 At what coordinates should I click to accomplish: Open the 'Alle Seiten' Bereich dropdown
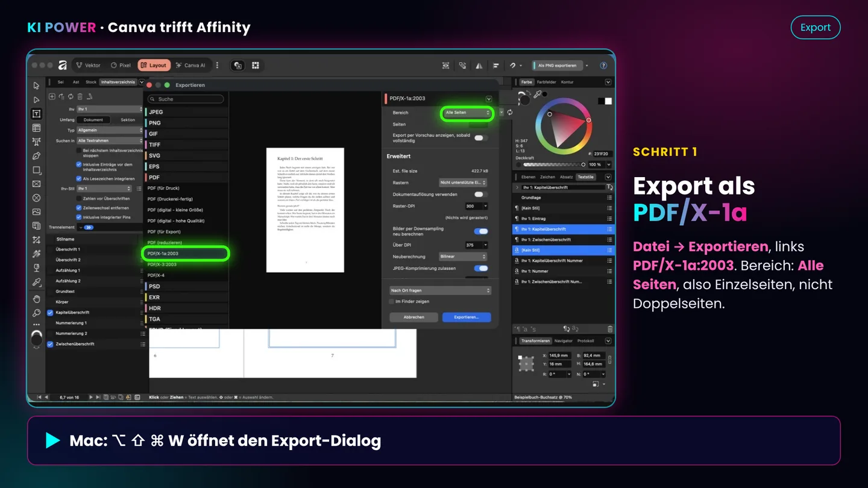pyautogui.click(x=467, y=113)
